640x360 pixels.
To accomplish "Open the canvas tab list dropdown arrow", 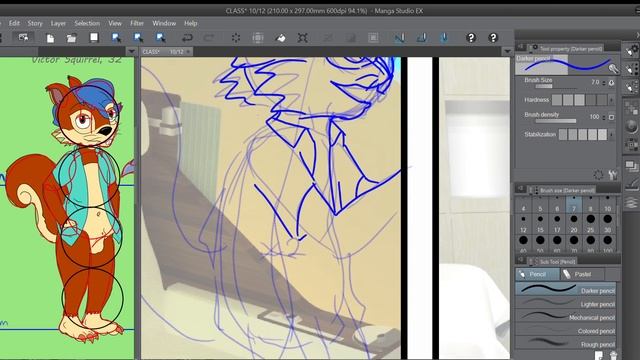I will click(x=507, y=51).
